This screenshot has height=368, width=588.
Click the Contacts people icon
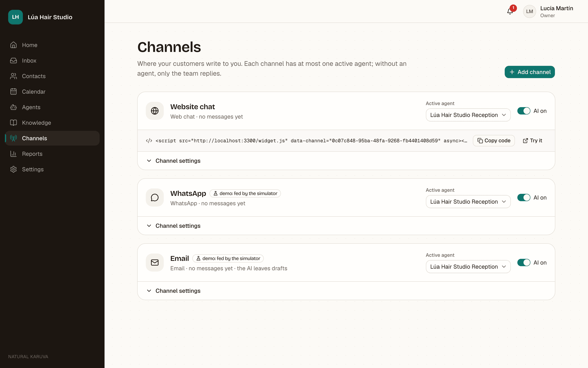click(x=13, y=76)
